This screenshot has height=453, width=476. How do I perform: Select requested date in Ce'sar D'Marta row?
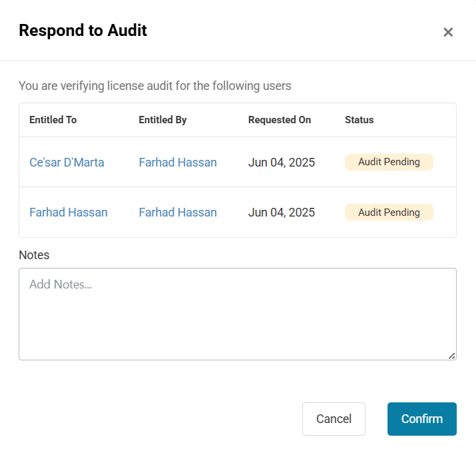coord(282,163)
